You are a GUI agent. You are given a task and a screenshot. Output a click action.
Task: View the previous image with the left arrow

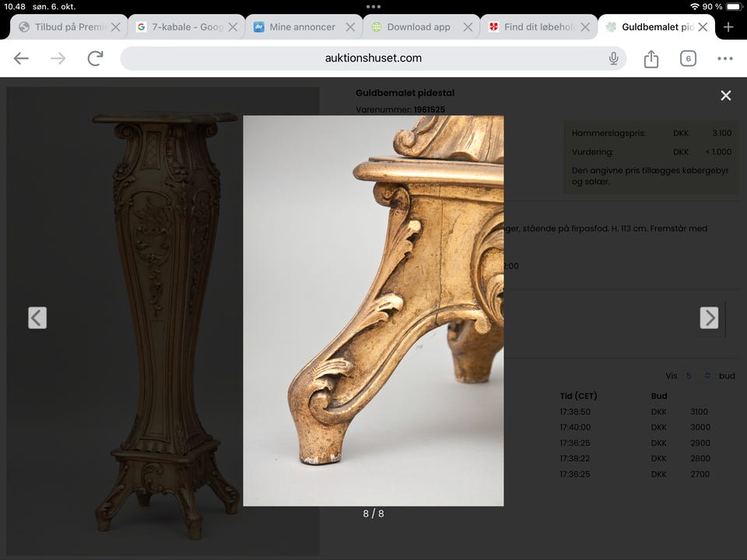37,317
